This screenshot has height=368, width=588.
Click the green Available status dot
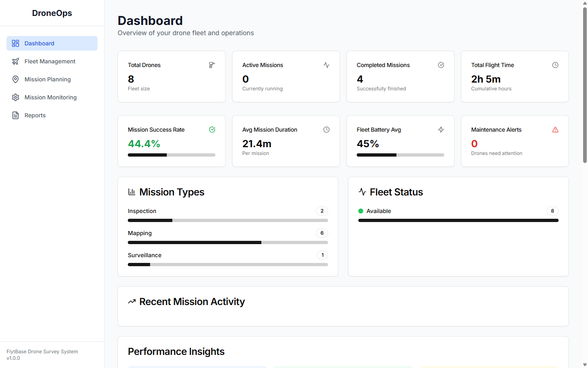tap(361, 211)
